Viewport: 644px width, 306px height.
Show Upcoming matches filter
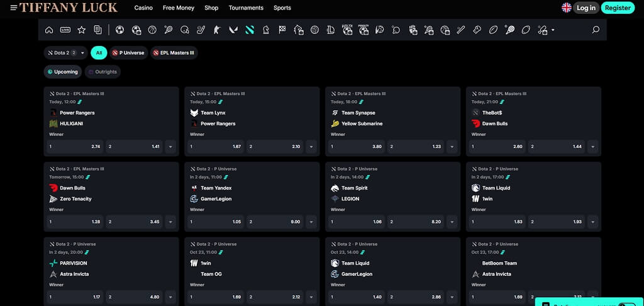tap(63, 72)
